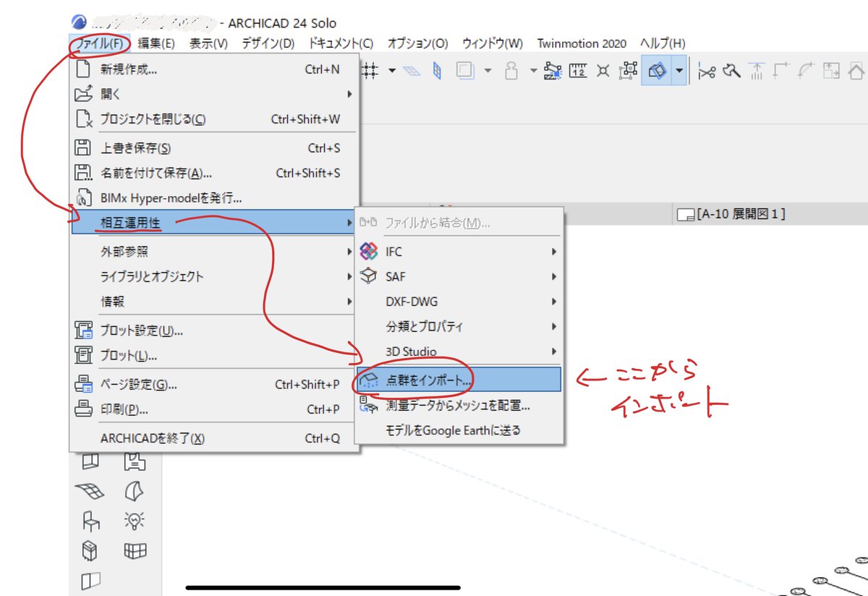
Task: Click the horizontal editing plane icon
Action: point(411,71)
